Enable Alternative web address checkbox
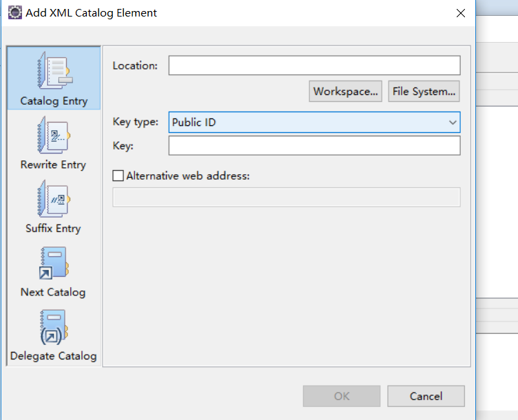The height and width of the screenshot is (420, 518). click(x=118, y=176)
